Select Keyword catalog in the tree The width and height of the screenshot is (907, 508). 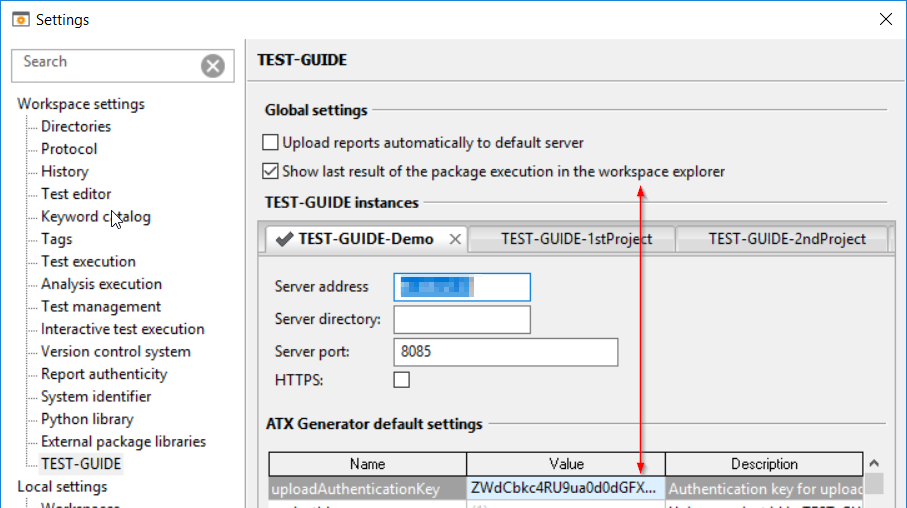(95, 216)
